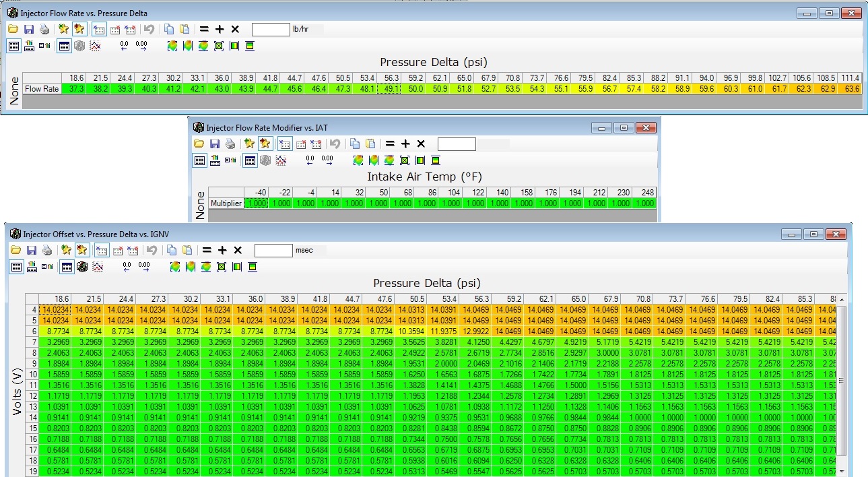Minimize the Injector Flow Rate Modifier vs. IAT window

pos(601,127)
